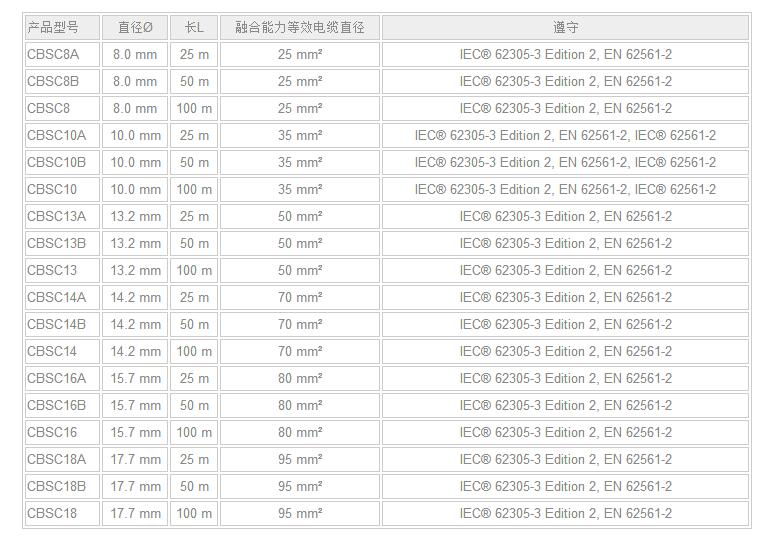Click the 融合能力等效电缆直径 header
This screenshot has height=538, width=760.
(300, 27)
